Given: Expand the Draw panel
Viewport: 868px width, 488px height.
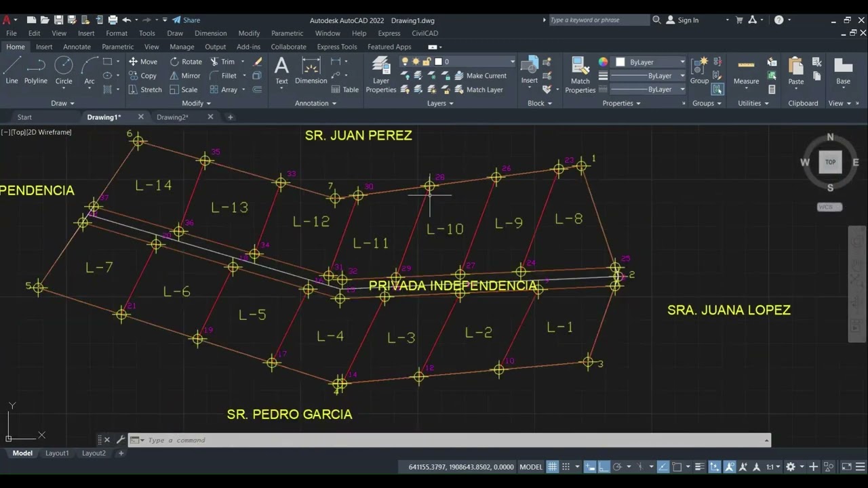Looking at the screenshot, I should tap(62, 103).
